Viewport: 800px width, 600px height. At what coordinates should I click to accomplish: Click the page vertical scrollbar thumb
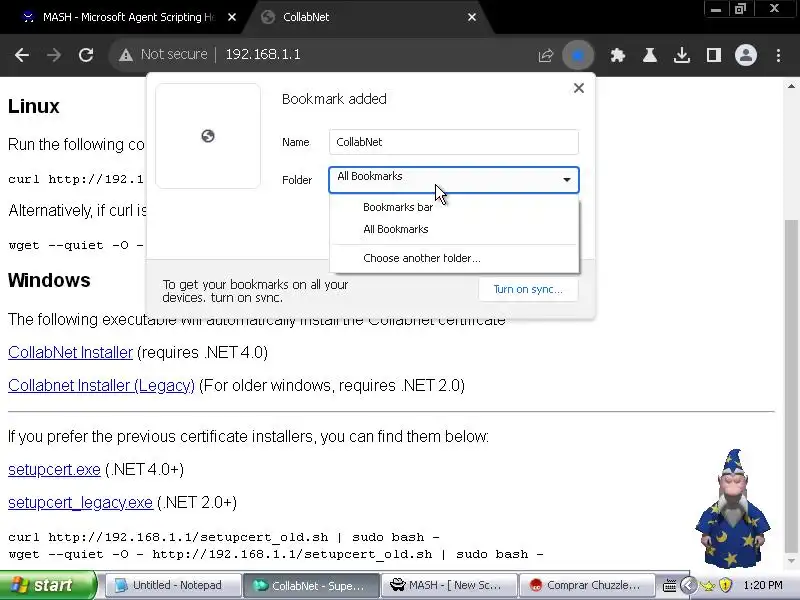[791, 386]
